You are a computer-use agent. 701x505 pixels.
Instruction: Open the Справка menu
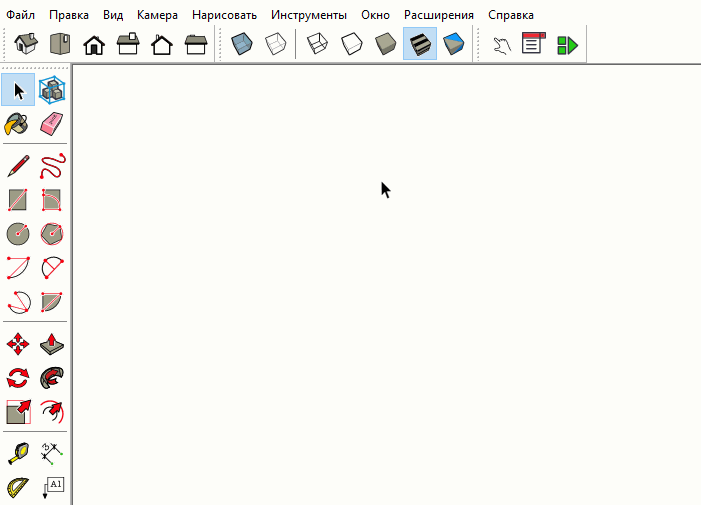pyautogui.click(x=511, y=15)
